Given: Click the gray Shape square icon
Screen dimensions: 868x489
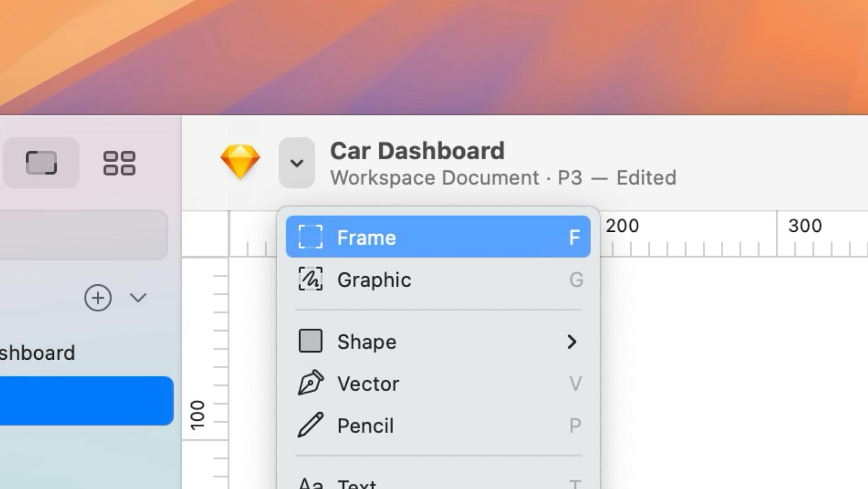Looking at the screenshot, I should (310, 341).
